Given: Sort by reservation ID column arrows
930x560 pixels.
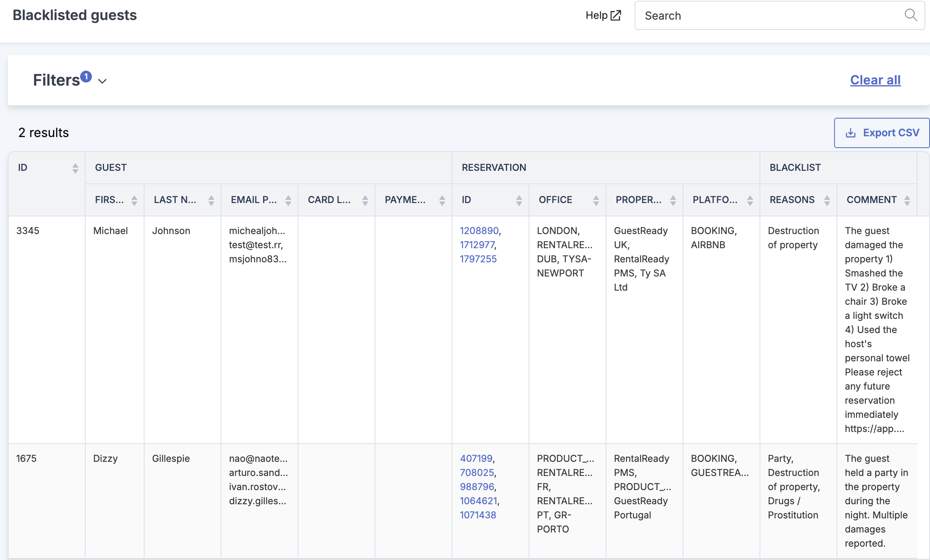Looking at the screenshot, I should click(519, 200).
